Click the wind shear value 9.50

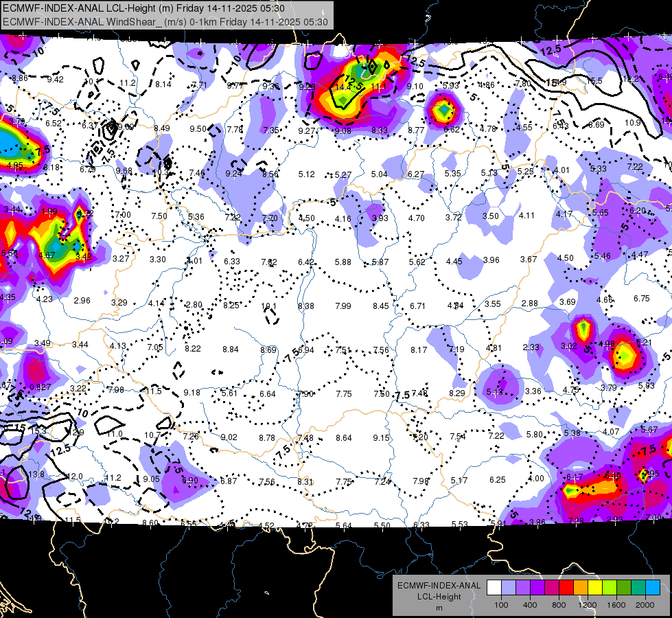(x=198, y=128)
